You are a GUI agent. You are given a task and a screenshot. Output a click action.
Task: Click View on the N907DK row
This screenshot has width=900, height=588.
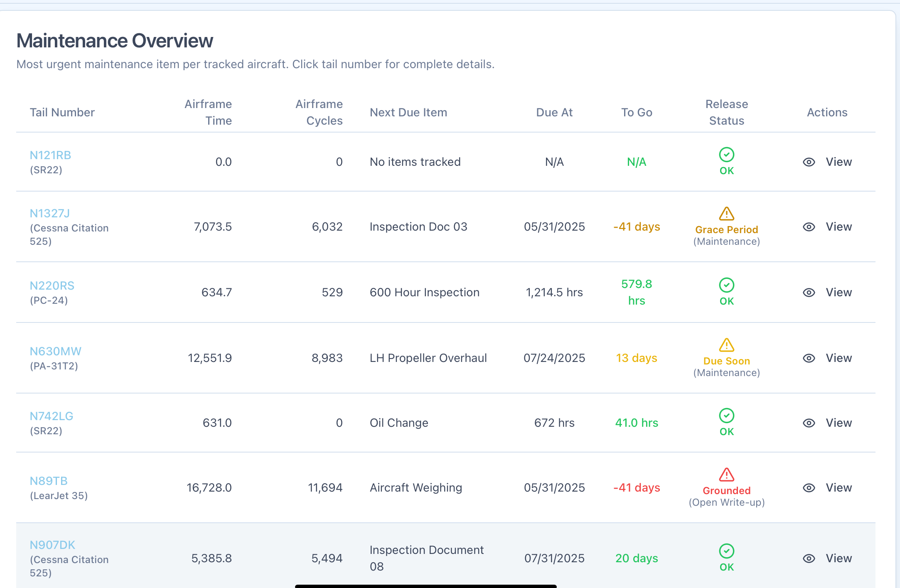839,558
